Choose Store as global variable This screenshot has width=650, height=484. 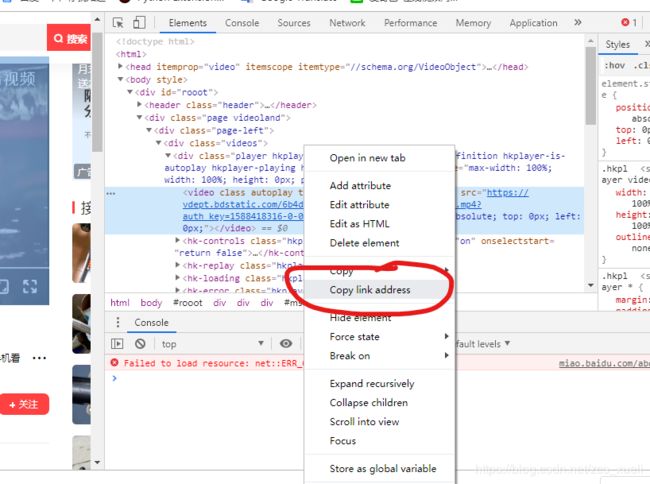(x=383, y=469)
